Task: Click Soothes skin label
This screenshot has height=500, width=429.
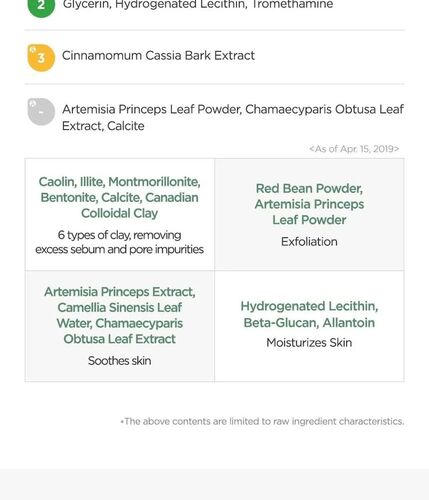Action: pos(120,361)
